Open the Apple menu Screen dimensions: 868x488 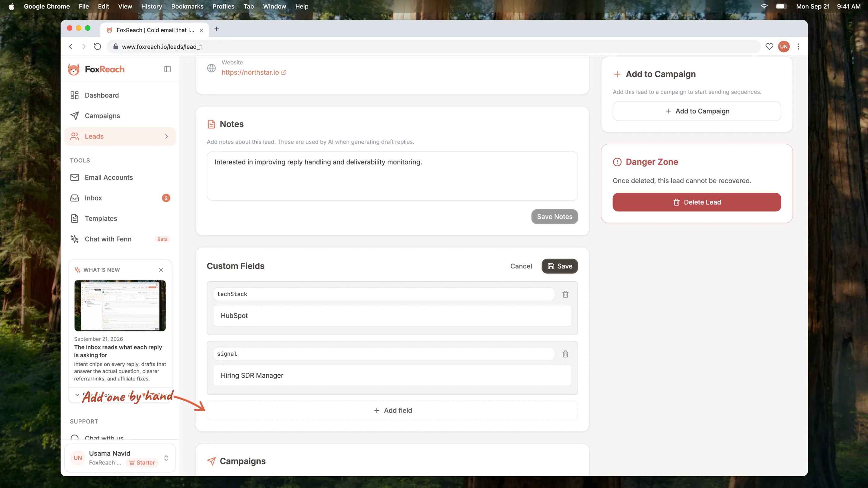pos(11,6)
